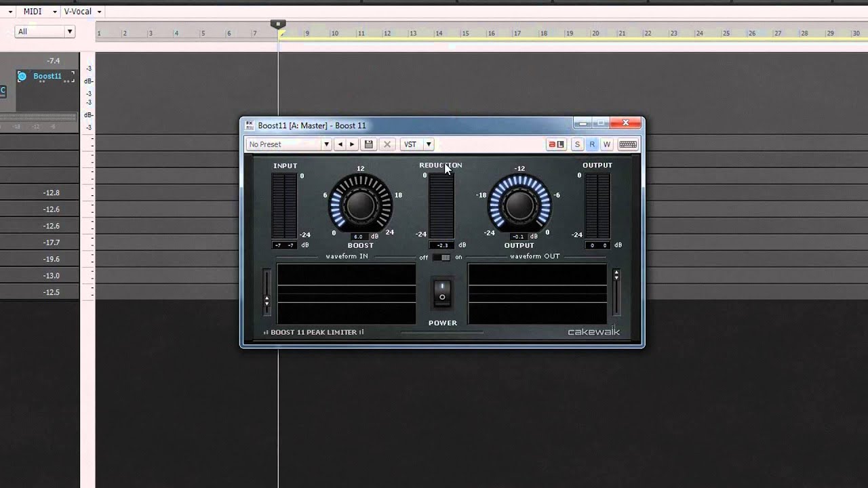The height and width of the screenshot is (488, 868).
Task: Close the Boost 11 plugin window
Action: (x=625, y=123)
